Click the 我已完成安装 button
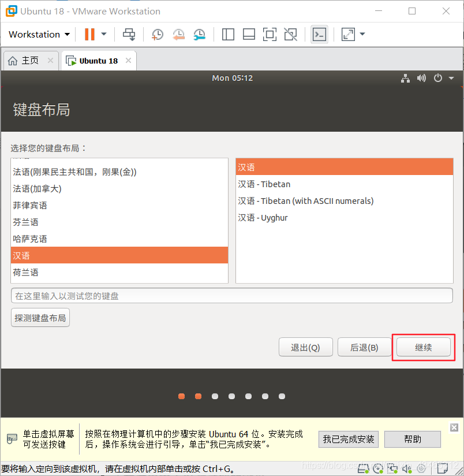464x476 pixels. point(349,439)
